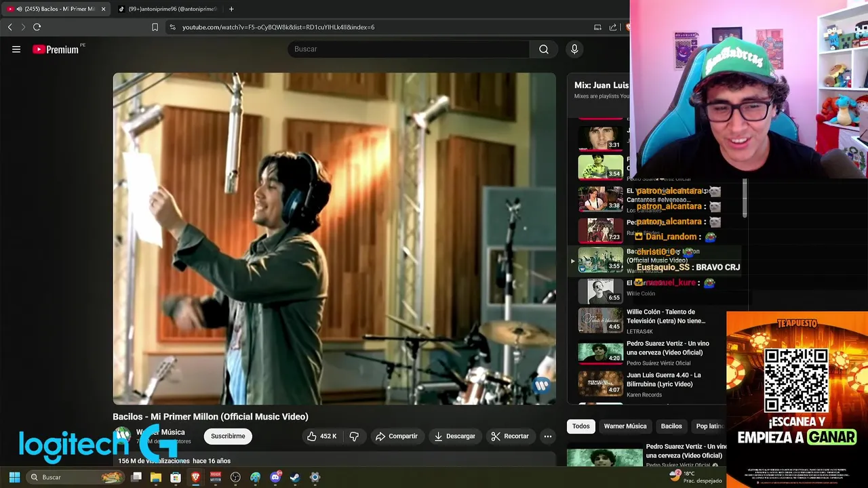This screenshot has width=868, height=488.
Task: Open Steam from the taskbar
Action: (x=295, y=477)
